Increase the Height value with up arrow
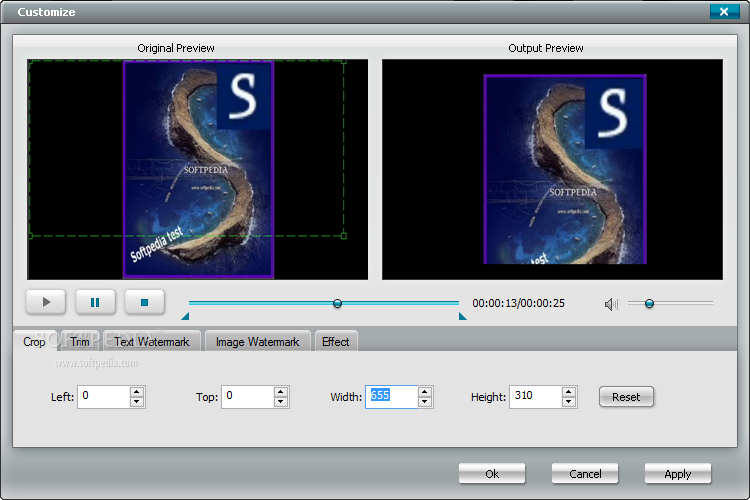 point(569,391)
